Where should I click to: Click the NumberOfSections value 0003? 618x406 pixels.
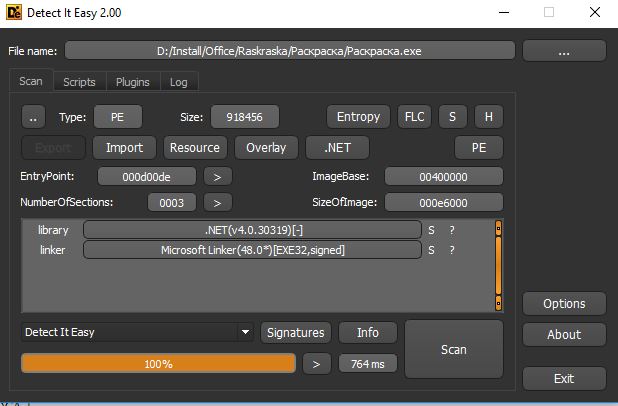(x=171, y=203)
